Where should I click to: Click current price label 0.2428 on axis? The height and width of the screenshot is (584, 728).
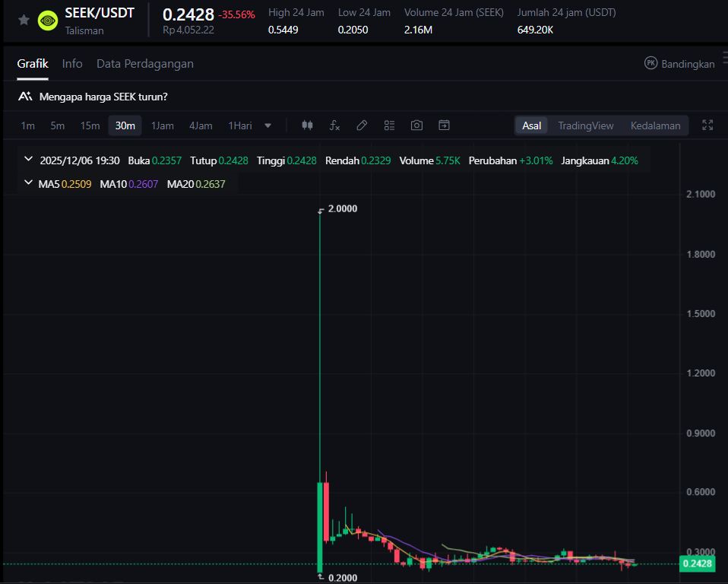click(x=697, y=563)
